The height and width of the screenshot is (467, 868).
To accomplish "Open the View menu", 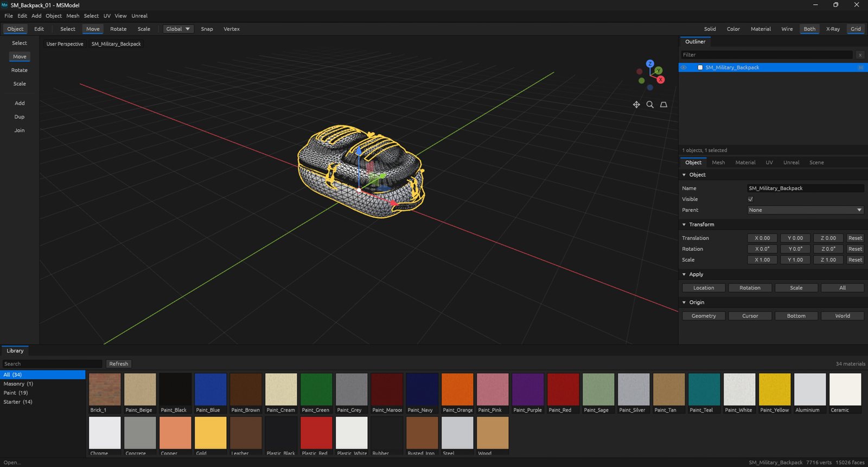I will pyautogui.click(x=120, y=16).
